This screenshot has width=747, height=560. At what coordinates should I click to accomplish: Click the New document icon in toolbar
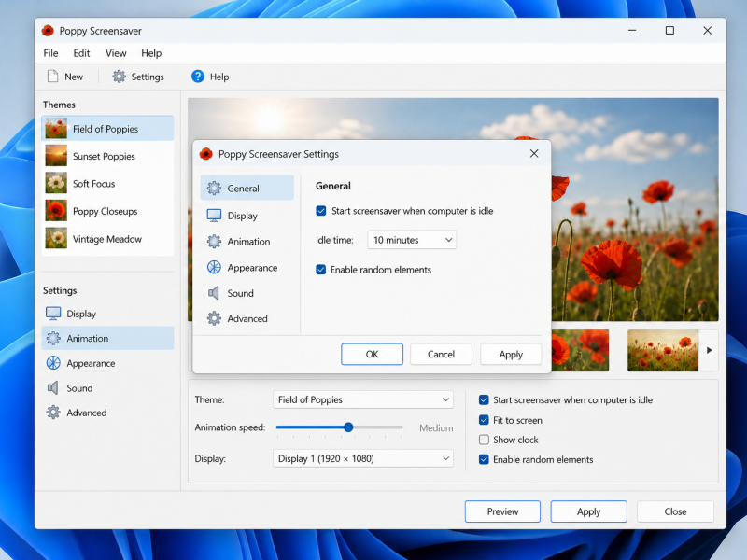point(53,77)
